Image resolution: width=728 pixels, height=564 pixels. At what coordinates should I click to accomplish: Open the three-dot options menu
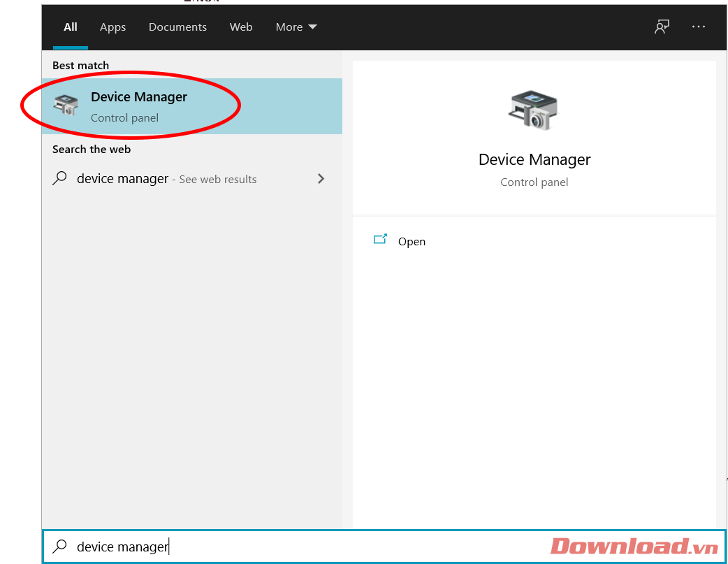[699, 27]
